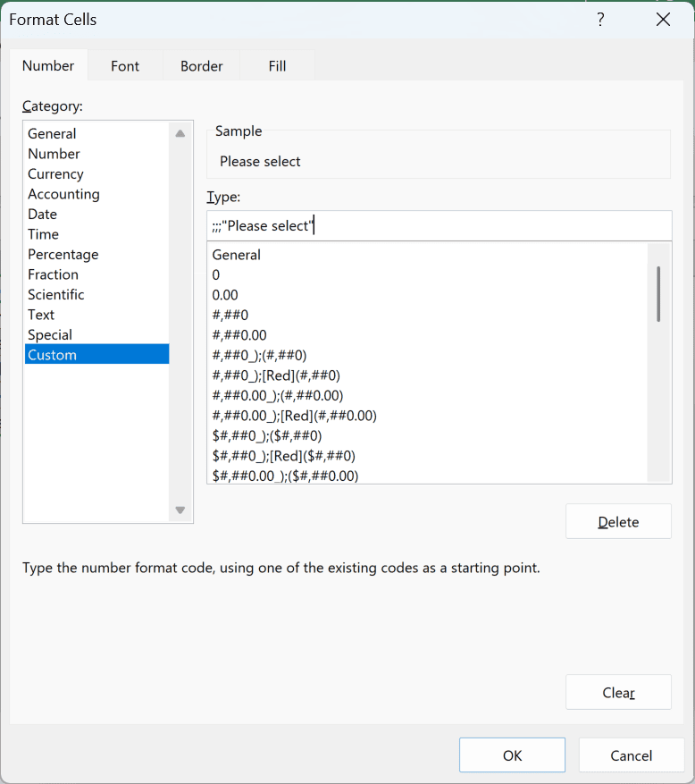The image size is (695, 784).
Task: Select format #,##0.00_);(#,##0.00)
Action: point(429,395)
